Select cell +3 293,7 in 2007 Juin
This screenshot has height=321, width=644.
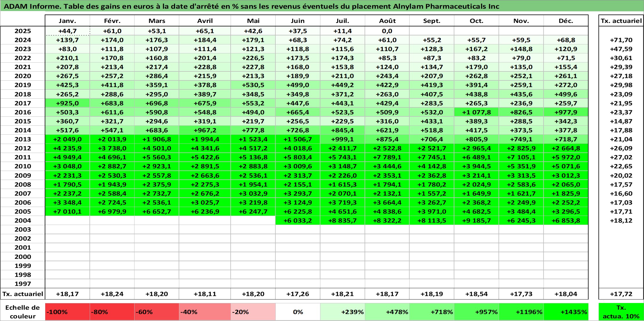click(298, 193)
